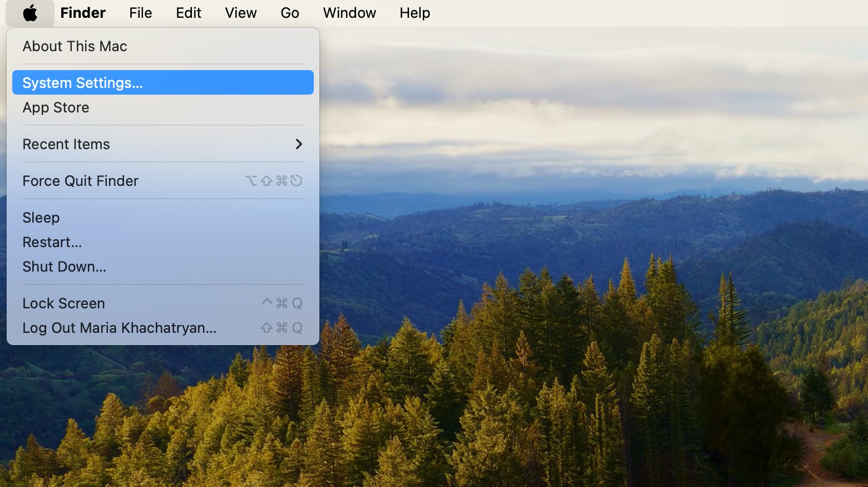Viewport: 868px width, 487px height.
Task: Choose Force Quit Finder
Action: (x=80, y=181)
